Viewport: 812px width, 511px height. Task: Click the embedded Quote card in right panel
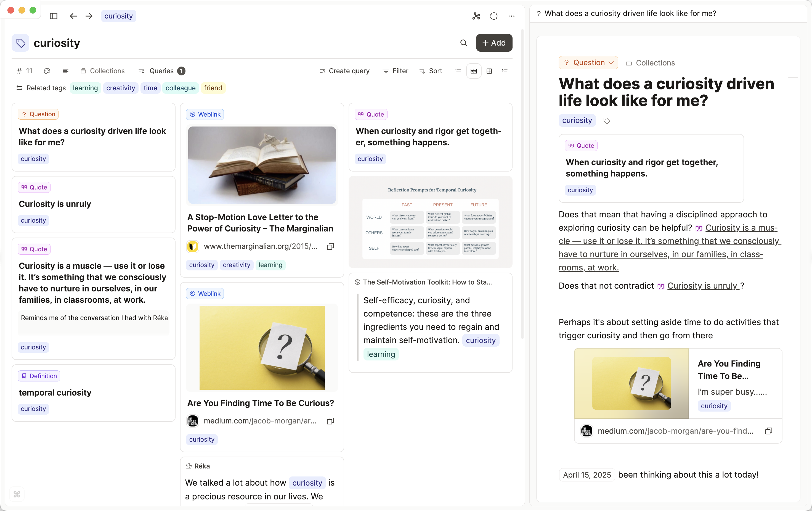tap(651, 168)
